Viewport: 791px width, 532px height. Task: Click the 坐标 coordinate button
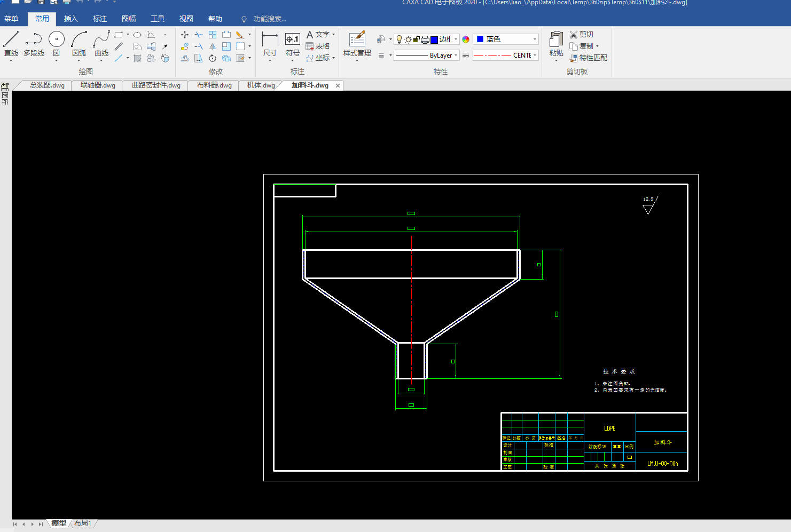point(318,58)
